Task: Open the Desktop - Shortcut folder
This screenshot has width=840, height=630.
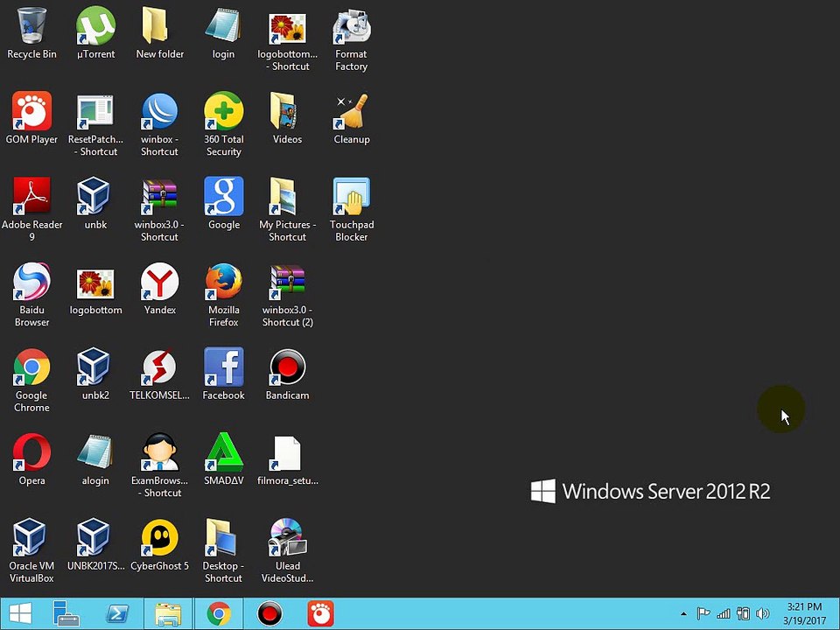Action: point(223,549)
